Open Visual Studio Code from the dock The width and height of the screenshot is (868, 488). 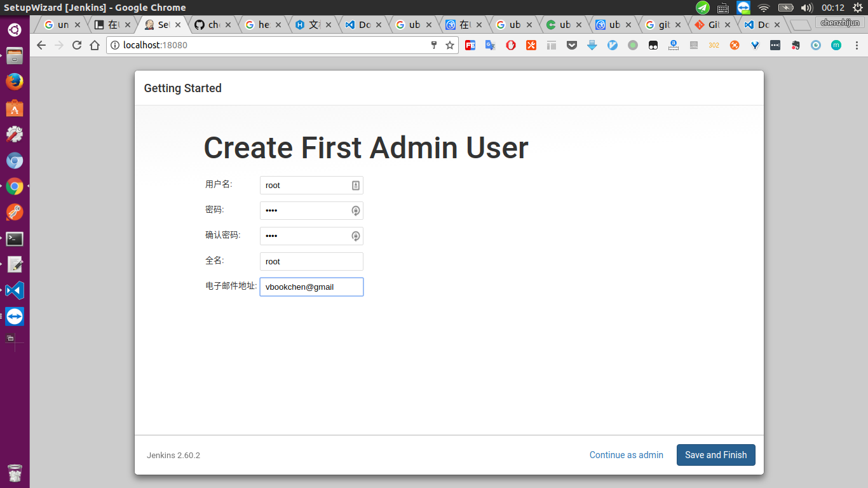[x=15, y=291]
